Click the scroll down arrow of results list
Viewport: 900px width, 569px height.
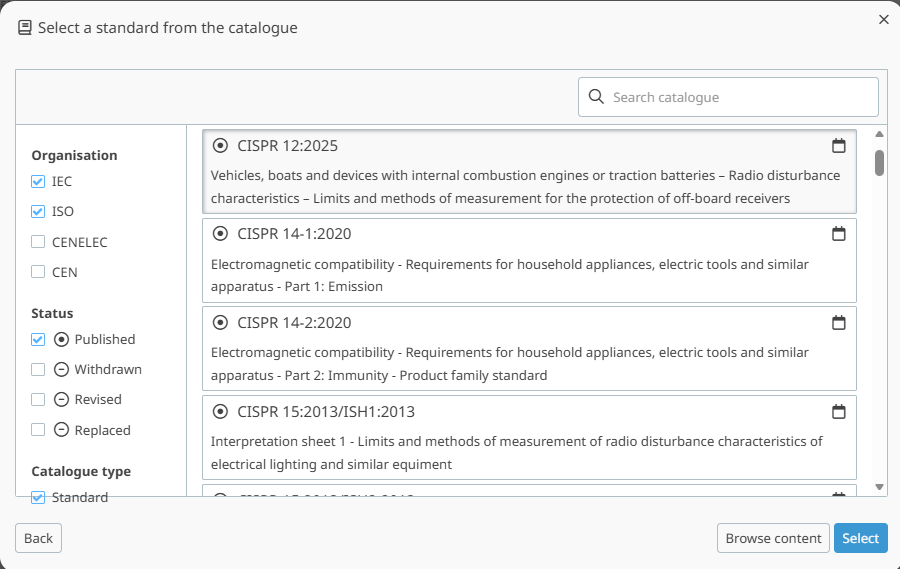click(x=879, y=487)
